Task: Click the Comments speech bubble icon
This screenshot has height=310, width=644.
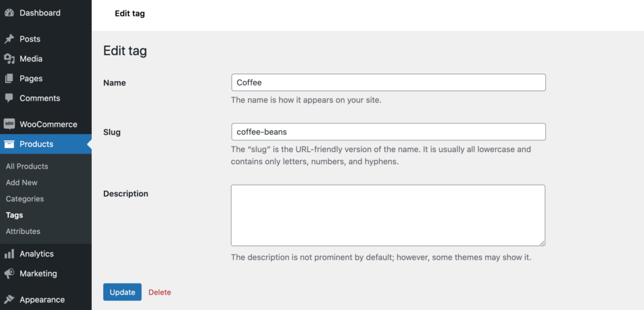Action: pyautogui.click(x=9, y=98)
